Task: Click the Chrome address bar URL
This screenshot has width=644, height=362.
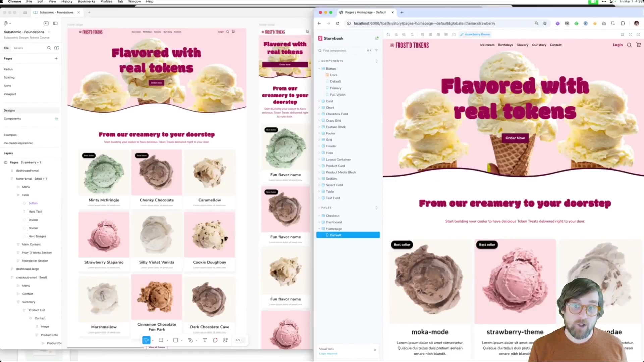Action: click(x=424, y=23)
